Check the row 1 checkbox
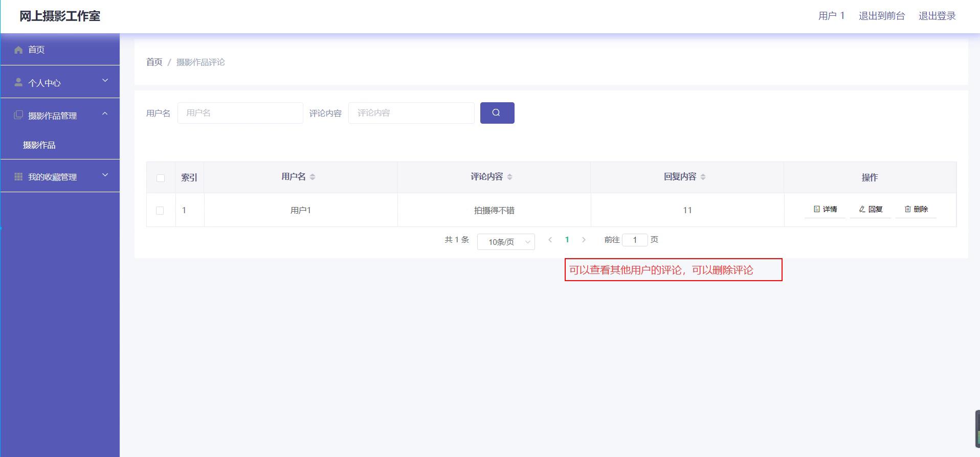 coord(160,211)
